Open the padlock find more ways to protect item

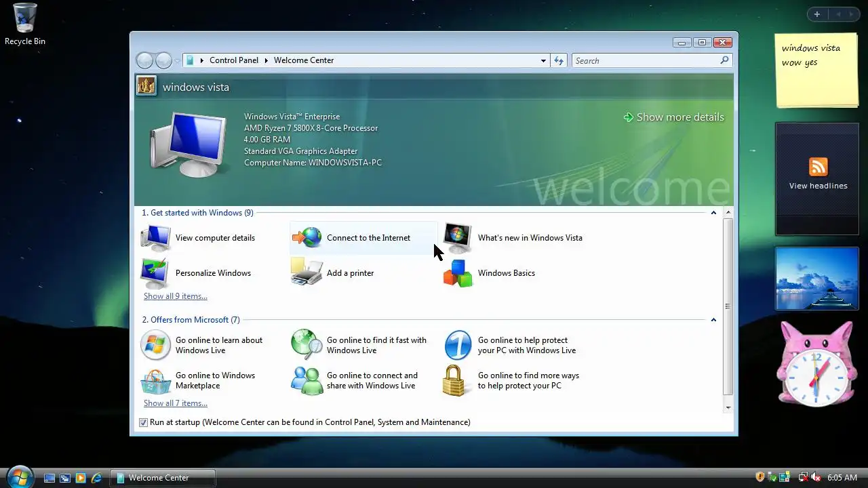(511, 380)
